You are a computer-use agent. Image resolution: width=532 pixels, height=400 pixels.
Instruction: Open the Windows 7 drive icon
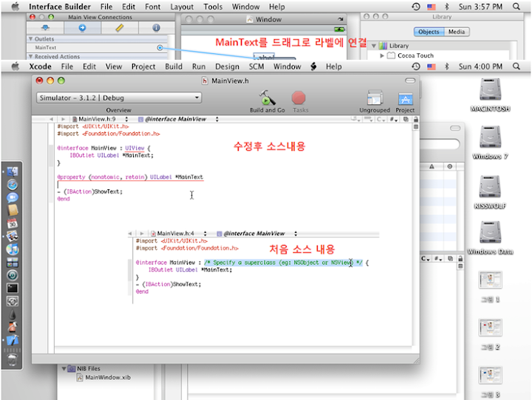pyautogui.click(x=490, y=138)
